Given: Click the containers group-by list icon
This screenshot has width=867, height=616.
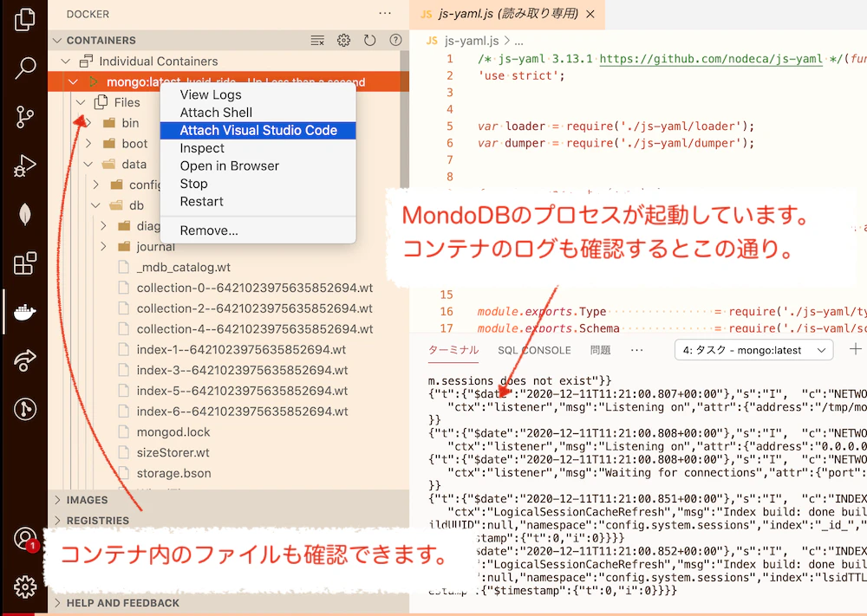Looking at the screenshot, I should 317,41.
